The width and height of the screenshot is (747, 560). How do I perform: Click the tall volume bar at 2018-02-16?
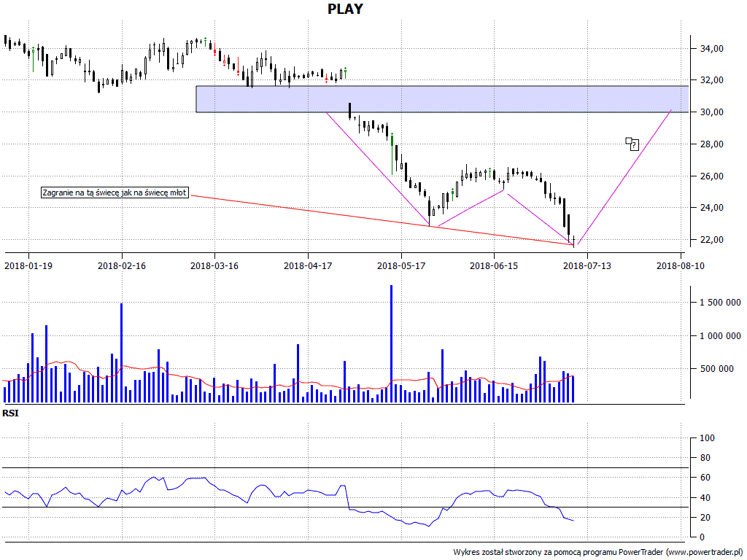point(122,353)
